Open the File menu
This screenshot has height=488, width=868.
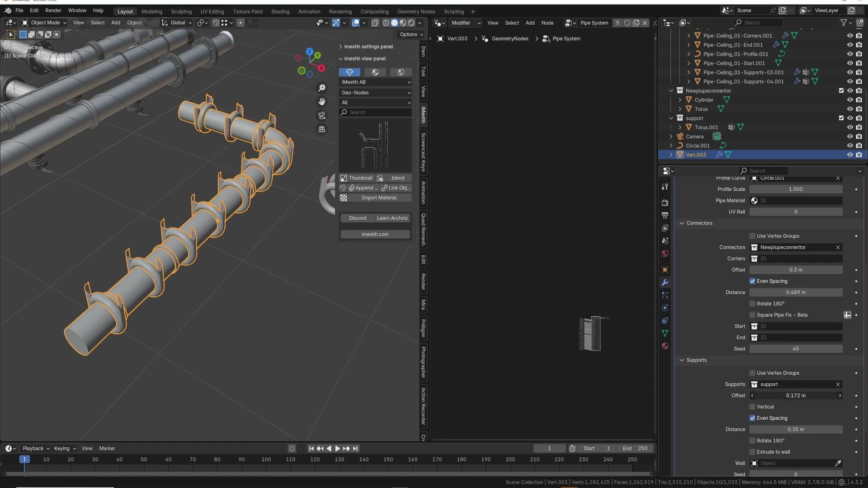click(19, 10)
